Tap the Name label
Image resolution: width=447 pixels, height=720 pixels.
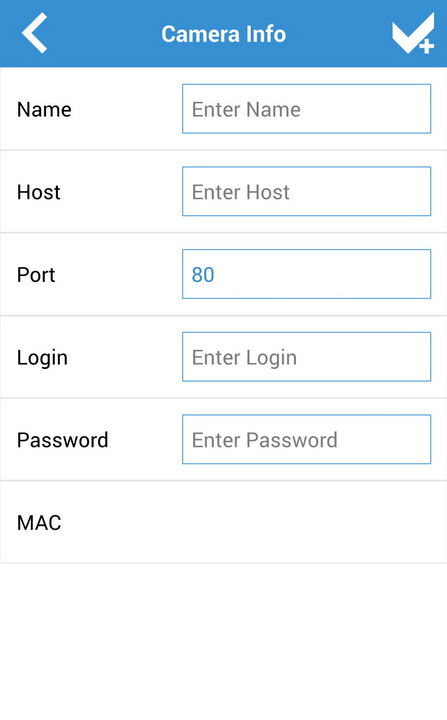pyautogui.click(x=44, y=110)
